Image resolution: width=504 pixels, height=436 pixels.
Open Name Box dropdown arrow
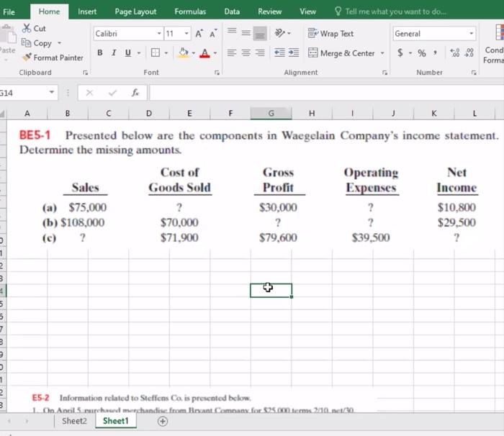[51, 92]
